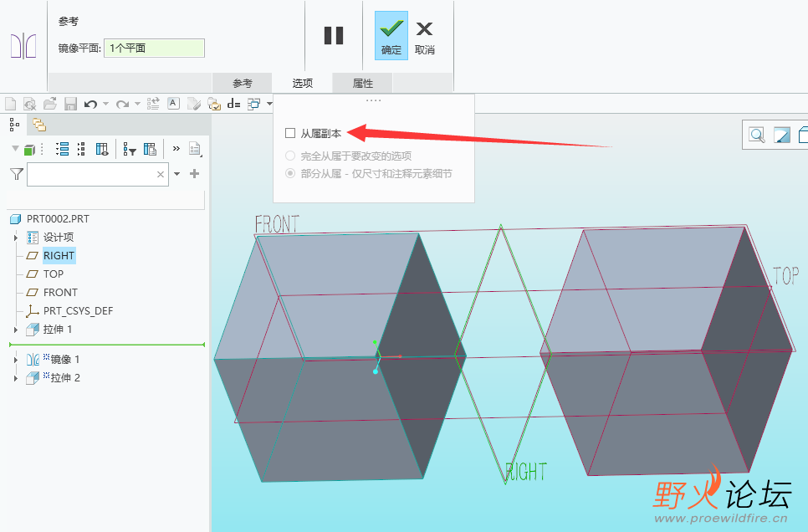Click the tree table settings icon
Screen dimensions: 808x532
150,149
